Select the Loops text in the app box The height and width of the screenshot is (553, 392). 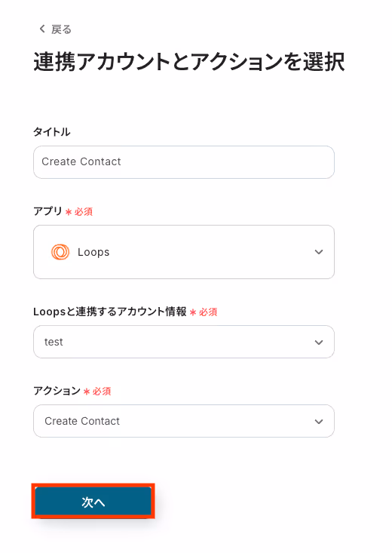(93, 252)
